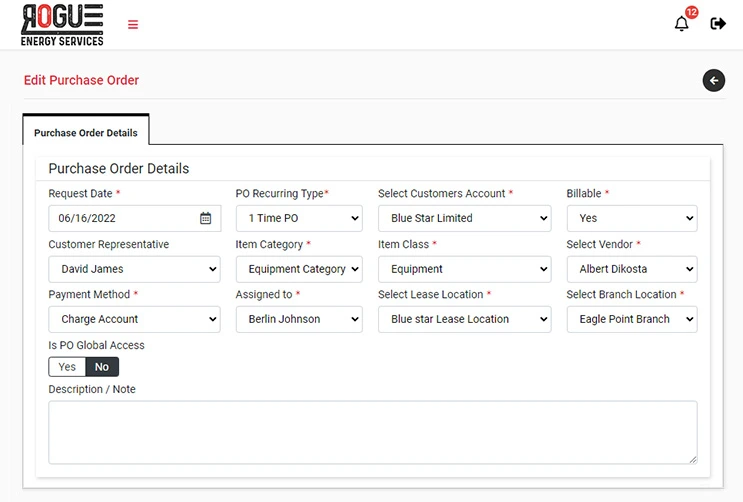Screen dimensions: 743x502
Task: Expand the Customer Representative dropdown
Action: [x=134, y=269]
